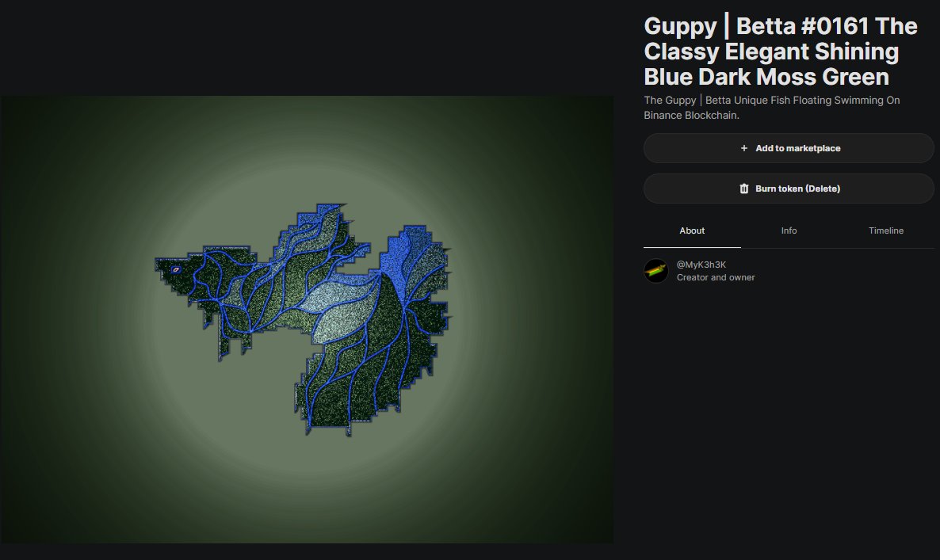The image size is (940, 560).
Task: Click the Guppy | Betta #0161 title text
Action: tap(781, 51)
